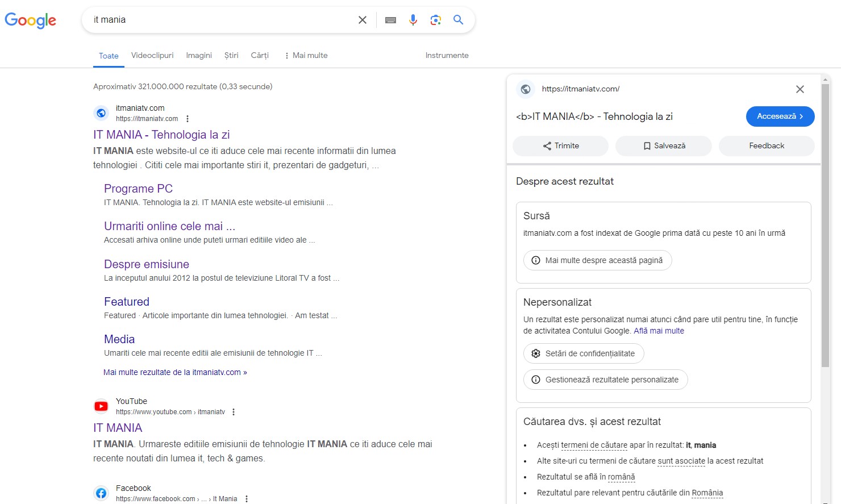Click globe icon in result panel header
This screenshot has height=504, width=841.
526,89
